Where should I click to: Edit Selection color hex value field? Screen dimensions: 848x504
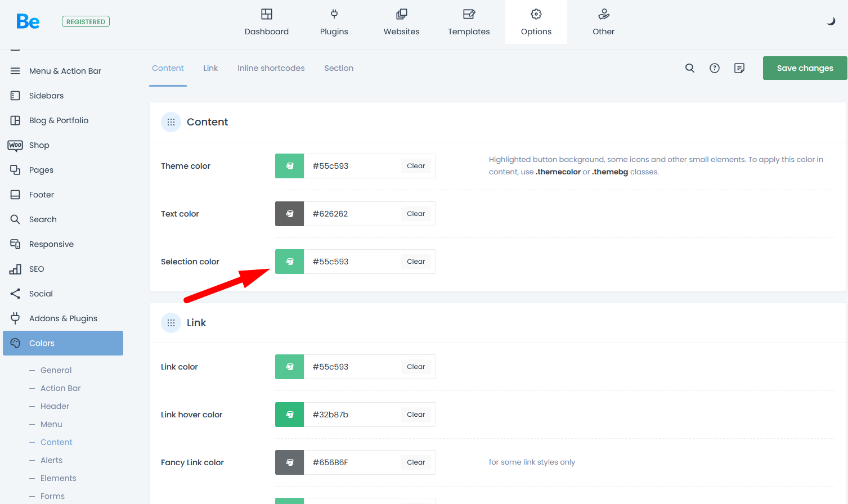tap(352, 262)
